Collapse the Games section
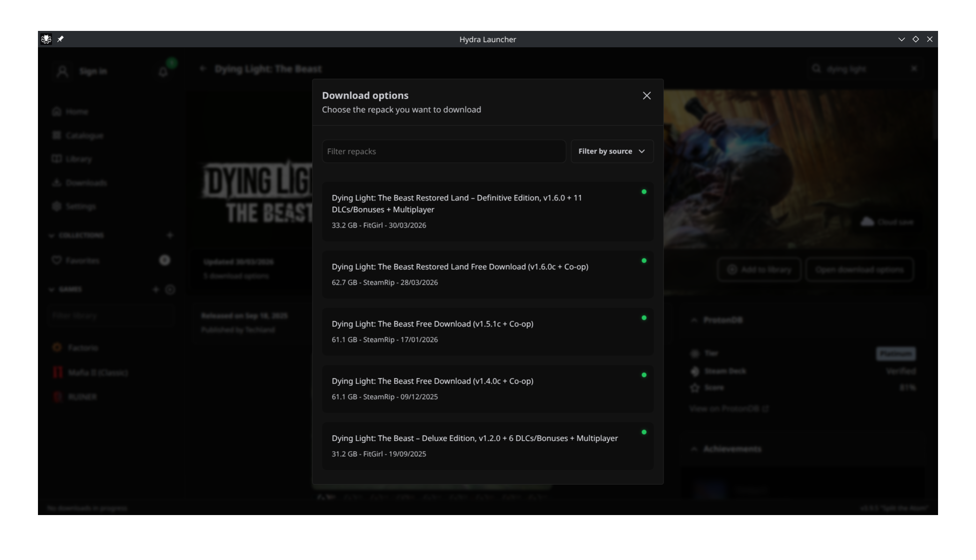Screen dimensions: 976x560 pyautogui.click(x=51, y=289)
